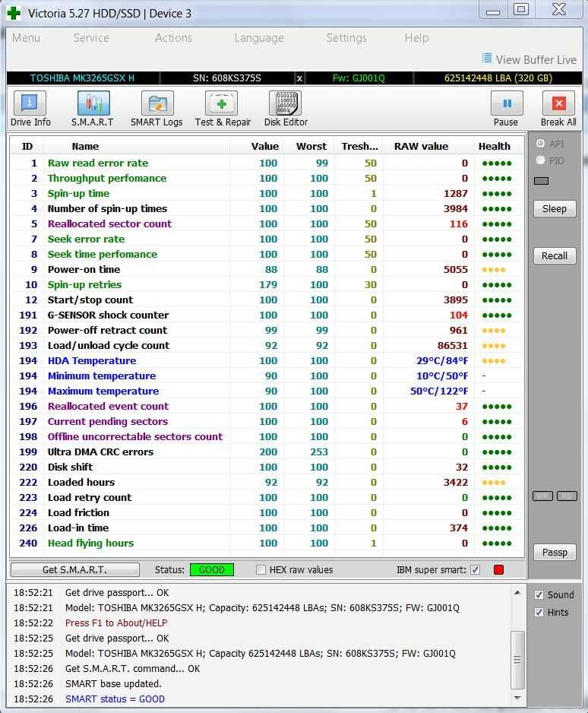Image resolution: width=588 pixels, height=713 pixels.
Task: Click the log panel scrollbar thumb
Action: click(x=517, y=660)
